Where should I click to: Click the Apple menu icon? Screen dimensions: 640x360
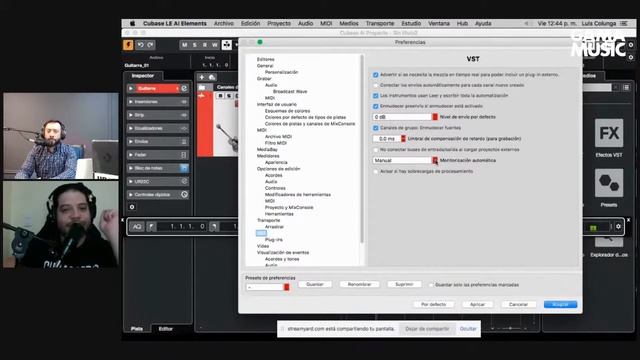(132, 23)
